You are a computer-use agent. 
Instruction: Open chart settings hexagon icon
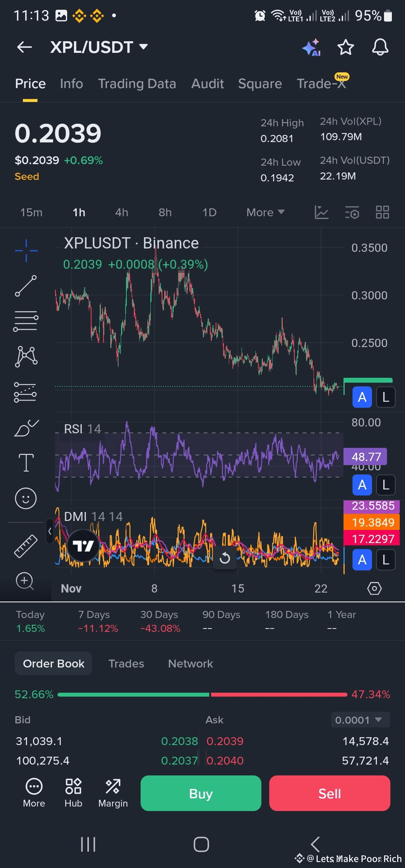(x=374, y=588)
